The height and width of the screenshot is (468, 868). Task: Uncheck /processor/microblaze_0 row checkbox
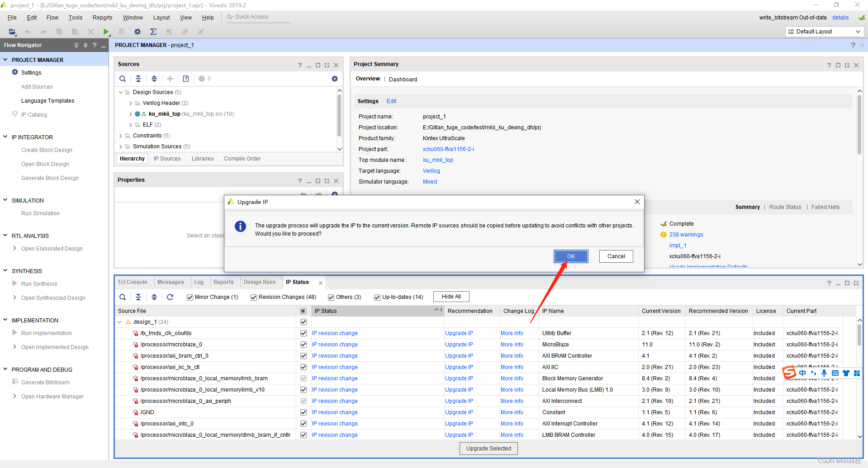coord(304,345)
